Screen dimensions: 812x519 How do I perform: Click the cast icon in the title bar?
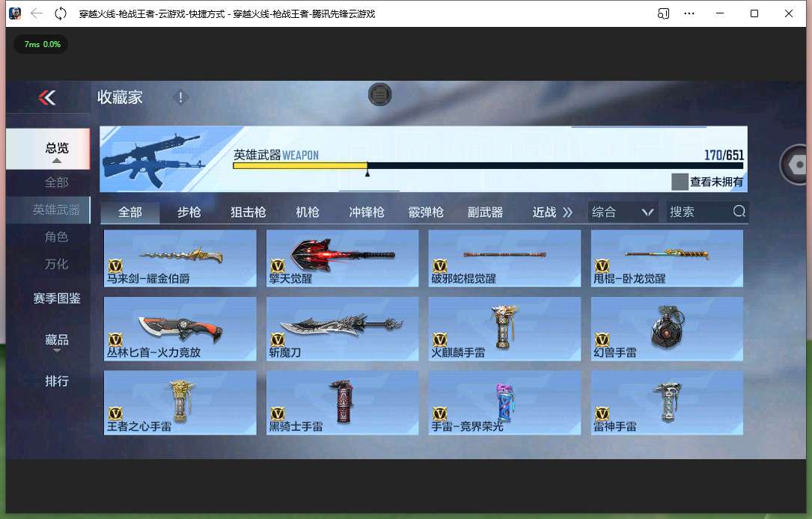[x=663, y=13]
